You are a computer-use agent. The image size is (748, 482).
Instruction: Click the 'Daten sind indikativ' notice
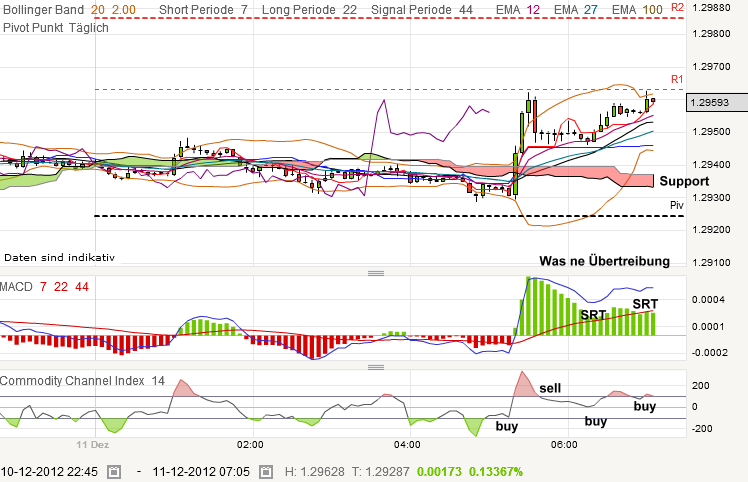tap(59, 258)
